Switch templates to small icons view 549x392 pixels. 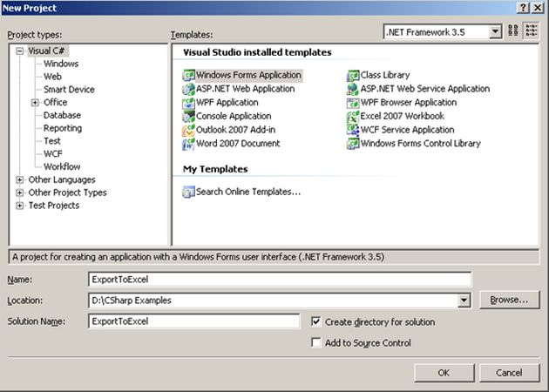click(x=532, y=30)
